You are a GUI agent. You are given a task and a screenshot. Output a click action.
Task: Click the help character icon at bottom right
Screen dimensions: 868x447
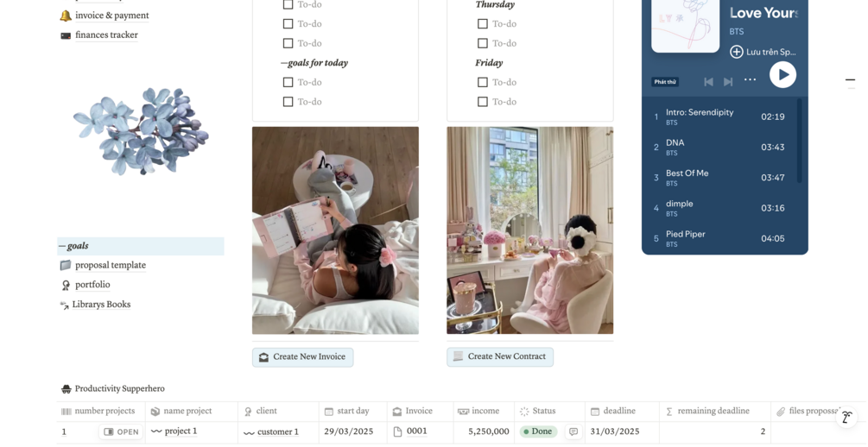click(x=846, y=418)
